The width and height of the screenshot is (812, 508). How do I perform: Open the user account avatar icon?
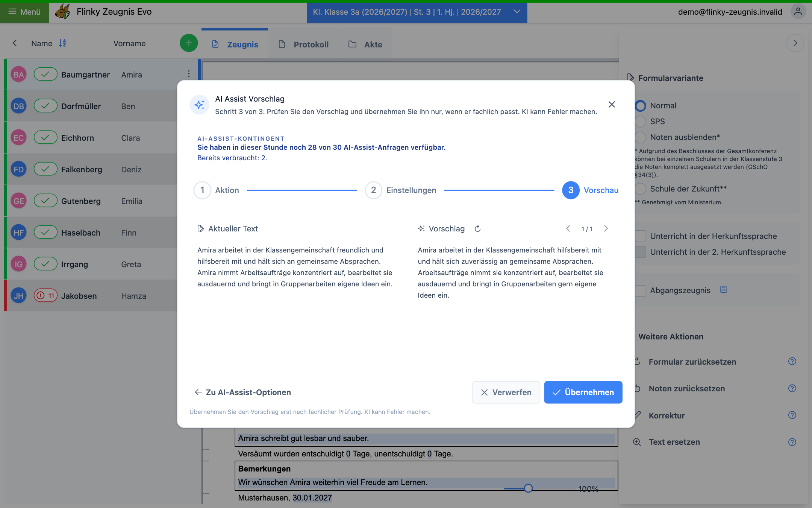coord(798,12)
